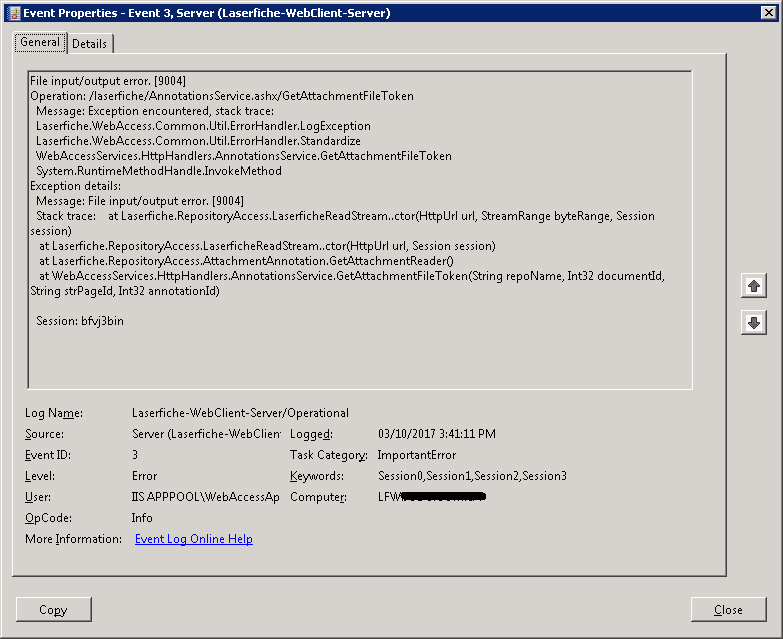Click the Keywords value Session0,Session1,Session2,Session3
Viewport: 783px width, 639px height.
472,476
